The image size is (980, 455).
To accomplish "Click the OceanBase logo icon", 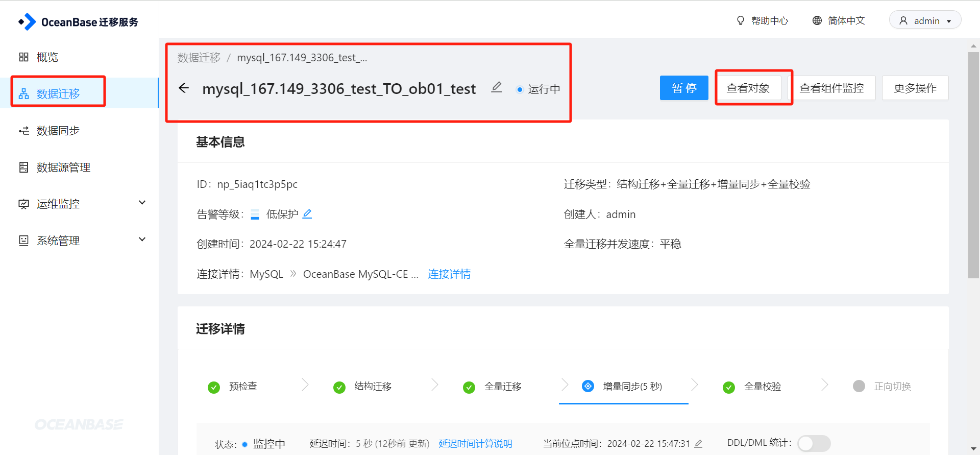I will (27, 22).
